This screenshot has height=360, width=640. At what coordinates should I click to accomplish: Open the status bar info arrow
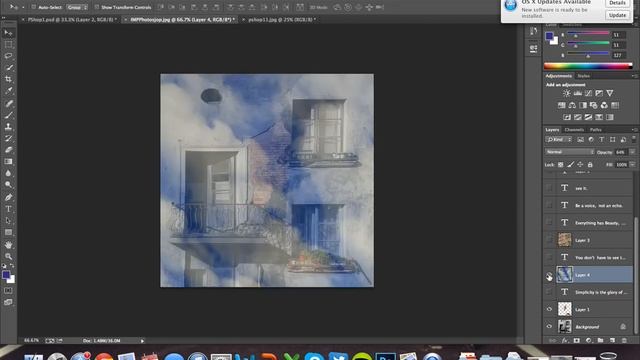[x=142, y=340]
